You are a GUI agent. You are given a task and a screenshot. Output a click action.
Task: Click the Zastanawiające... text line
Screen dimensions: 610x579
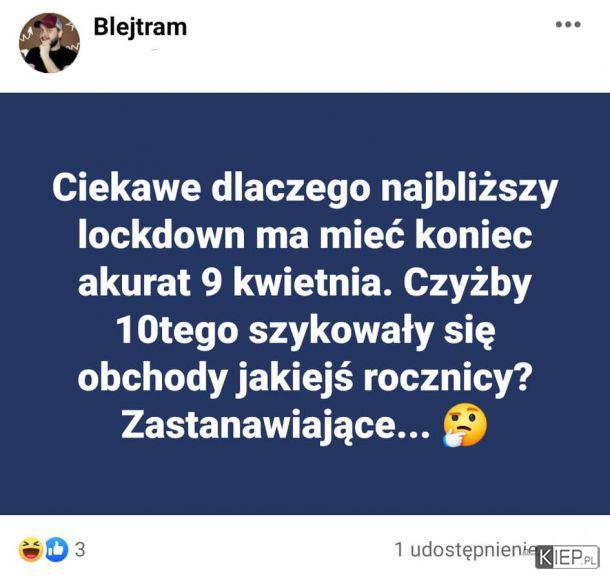pos(276,425)
